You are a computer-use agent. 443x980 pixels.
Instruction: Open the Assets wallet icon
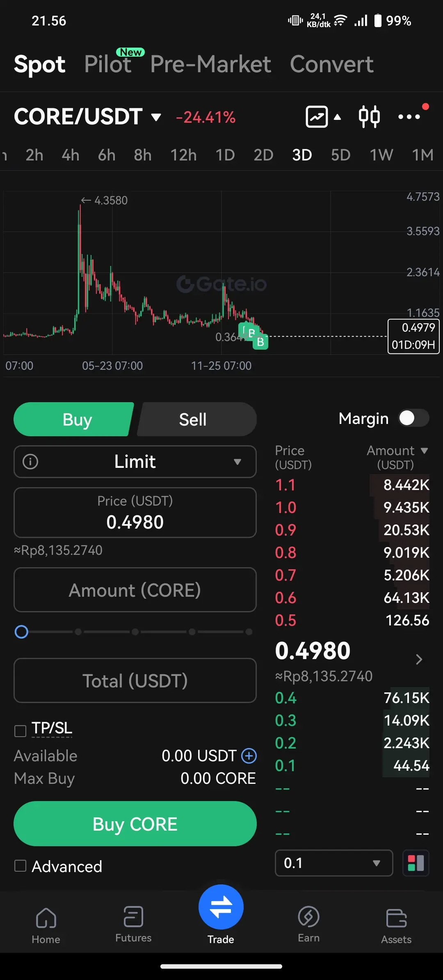(x=396, y=918)
